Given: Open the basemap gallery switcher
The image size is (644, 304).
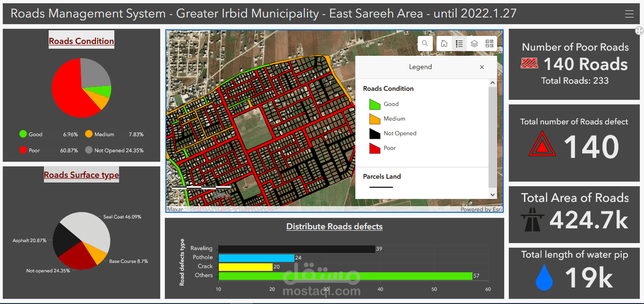Looking at the screenshot, I should tap(489, 43).
